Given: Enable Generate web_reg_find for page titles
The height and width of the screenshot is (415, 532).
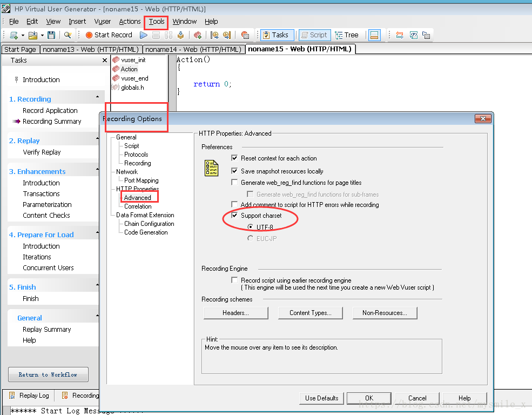Looking at the screenshot, I should point(234,182).
